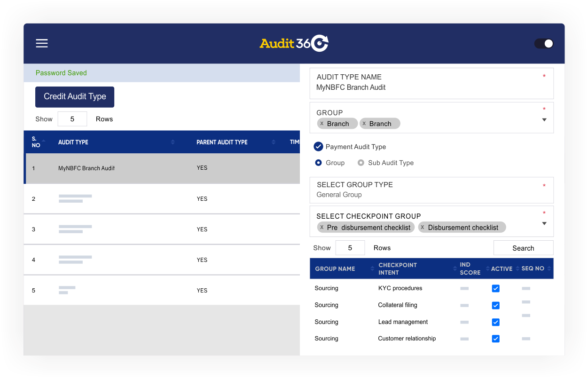Click the Audit Type Name field
This screenshot has height=379, width=588.
431,83
